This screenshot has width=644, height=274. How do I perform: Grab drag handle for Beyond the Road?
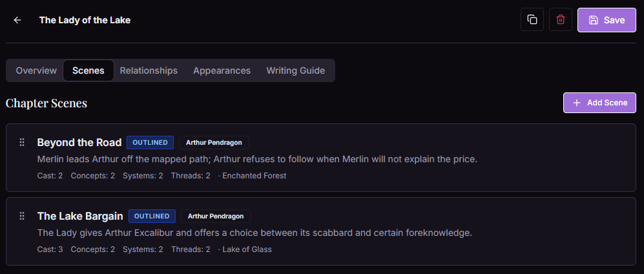tap(22, 142)
